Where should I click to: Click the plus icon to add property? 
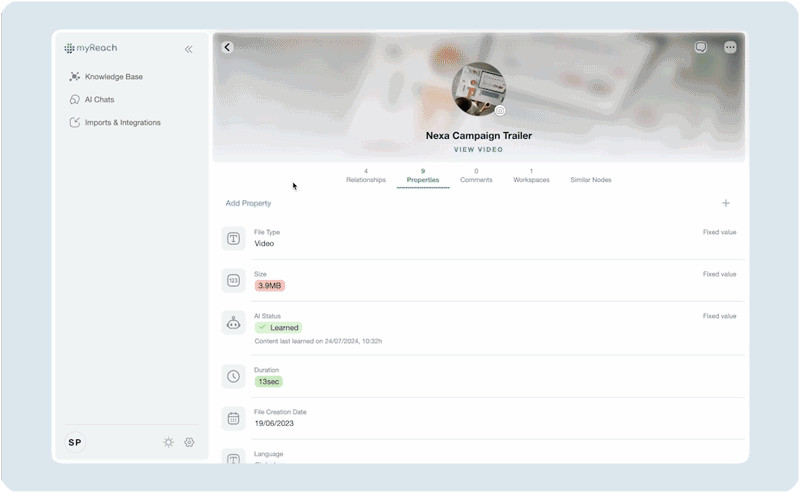click(x=726, y=203)
